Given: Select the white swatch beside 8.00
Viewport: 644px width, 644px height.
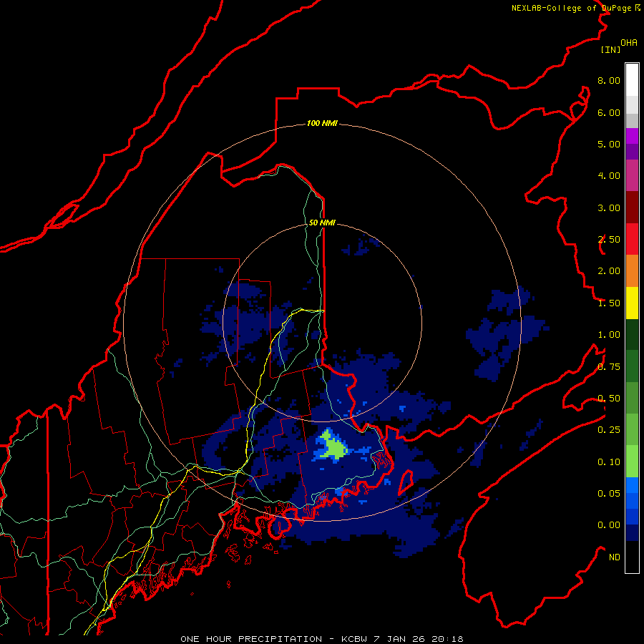Looking at the screenshot, I should point(632,80).
